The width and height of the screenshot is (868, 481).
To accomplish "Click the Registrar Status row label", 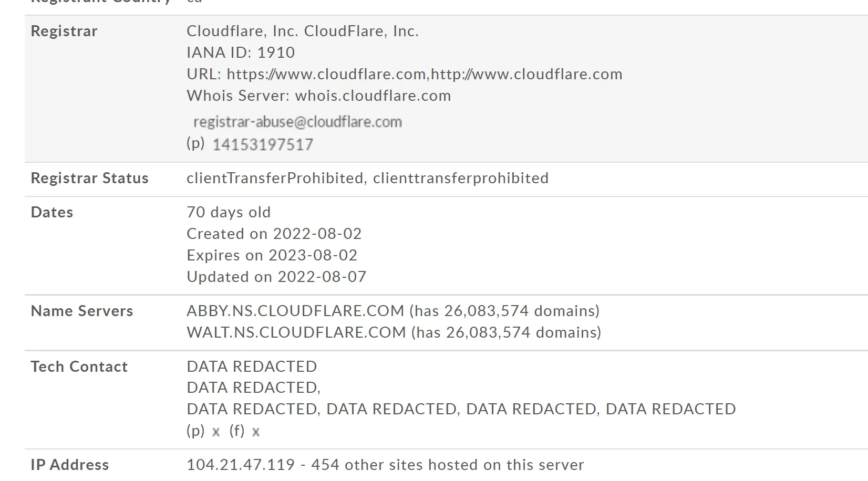I will click(90, 178).
